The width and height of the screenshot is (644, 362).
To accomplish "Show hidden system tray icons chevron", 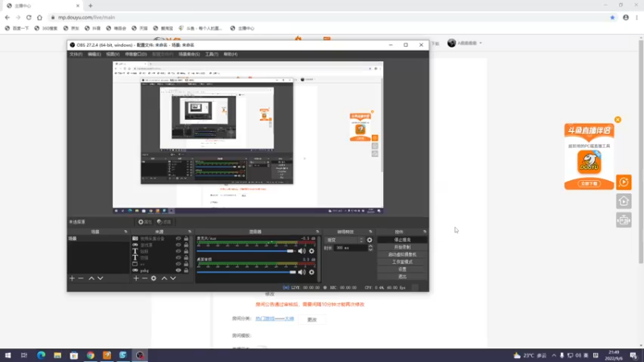I will coord(554,356).
